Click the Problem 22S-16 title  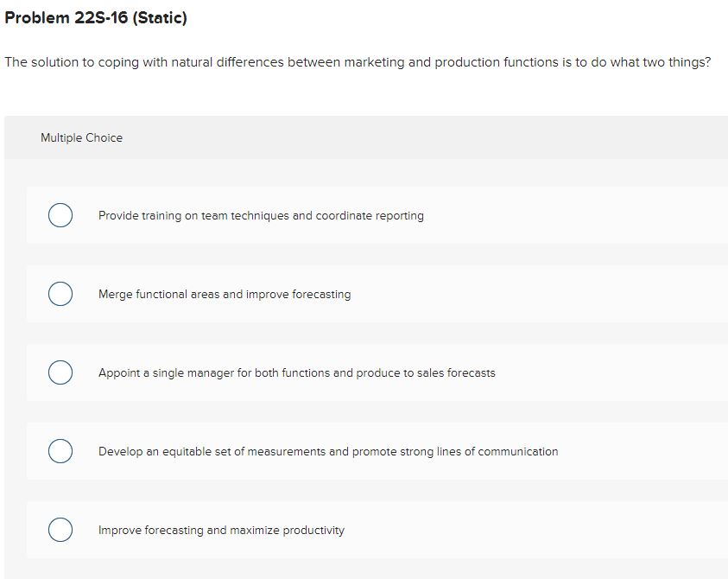tap(95, 17)
